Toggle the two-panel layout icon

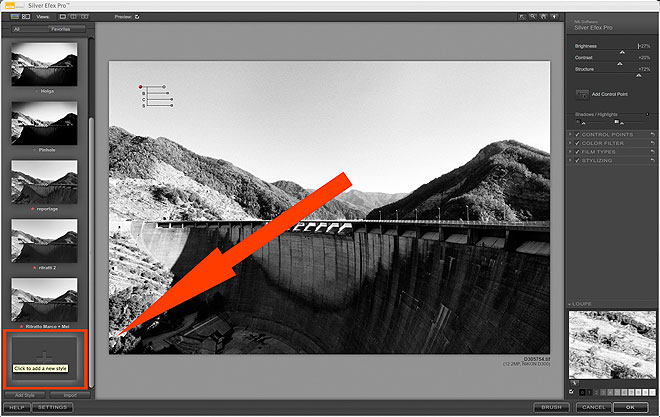(26, 17)
